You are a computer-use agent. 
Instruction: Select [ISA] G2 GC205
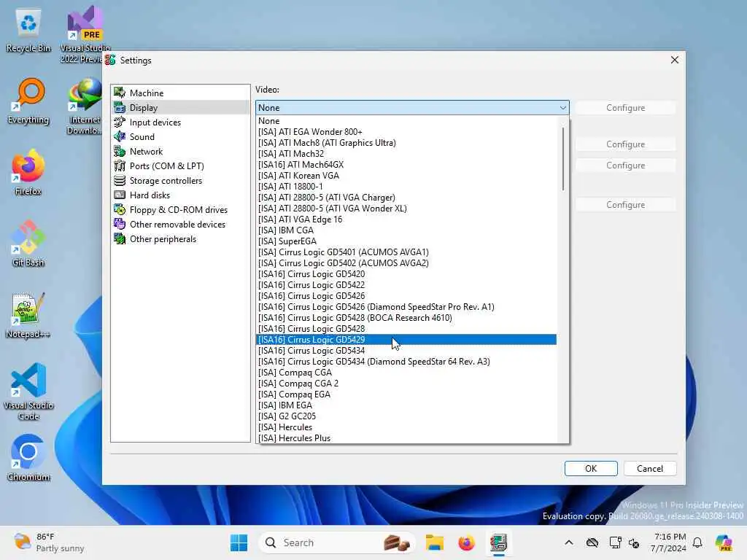406,416
